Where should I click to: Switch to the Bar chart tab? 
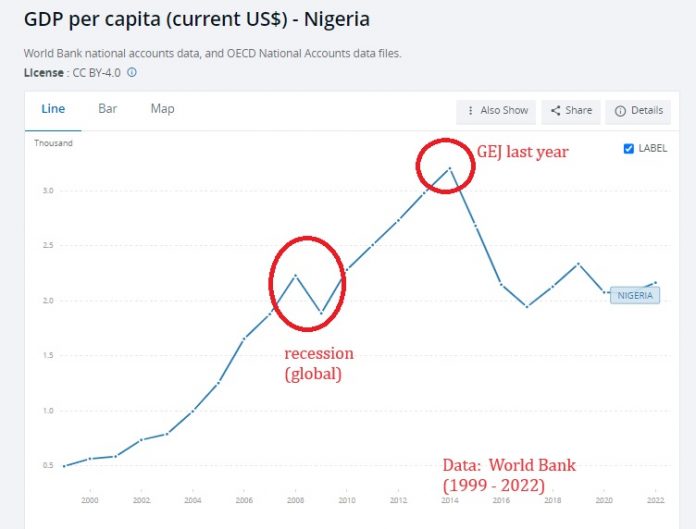[106, 108]
